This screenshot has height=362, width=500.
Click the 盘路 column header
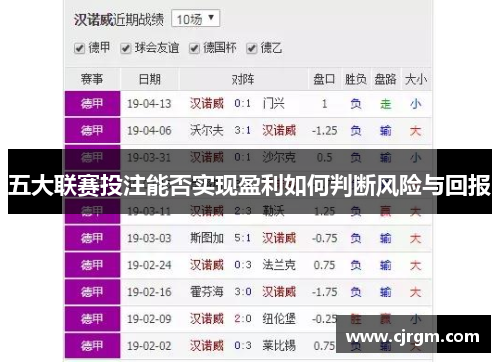pos(385,79)
